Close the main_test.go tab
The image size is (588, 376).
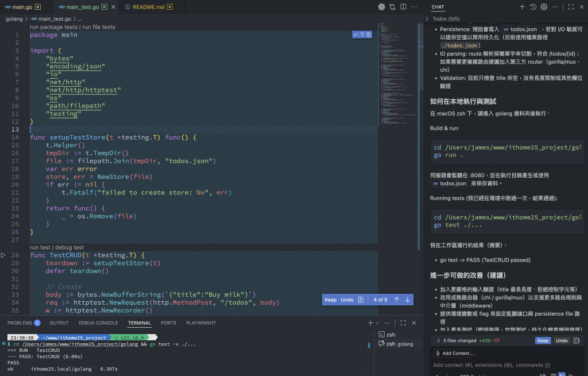(x=113, y=7)
